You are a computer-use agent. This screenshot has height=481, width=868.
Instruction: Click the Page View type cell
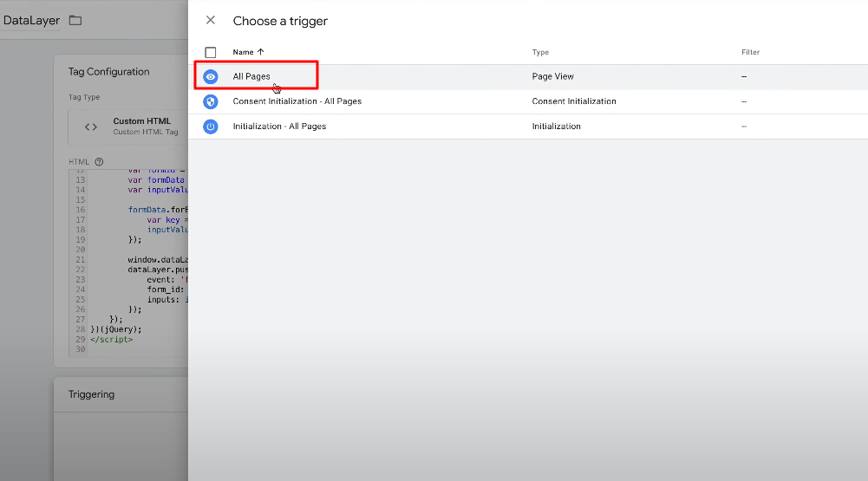(x=552, y=76)
